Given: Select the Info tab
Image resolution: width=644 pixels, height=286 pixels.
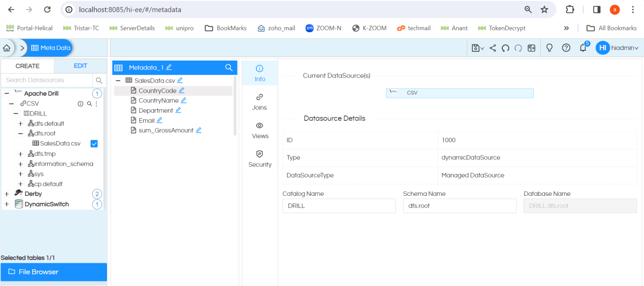Looking at the screenshot, I should click(260, 73).
